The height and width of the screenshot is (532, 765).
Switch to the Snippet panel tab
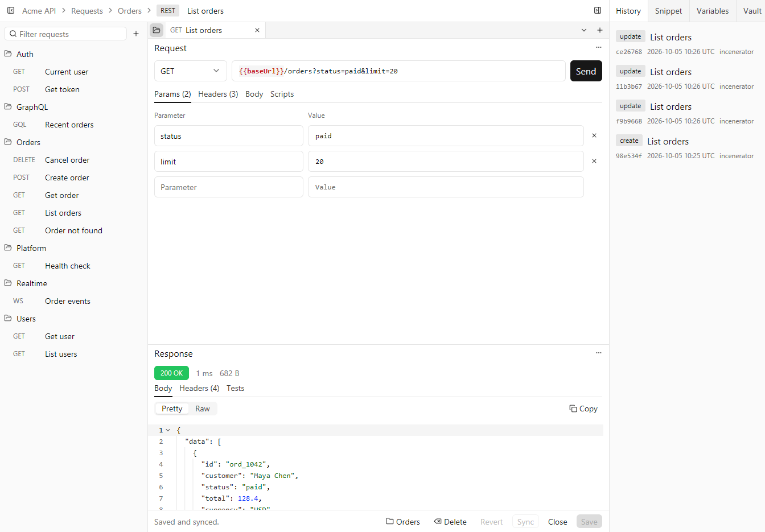pos(668,11)
